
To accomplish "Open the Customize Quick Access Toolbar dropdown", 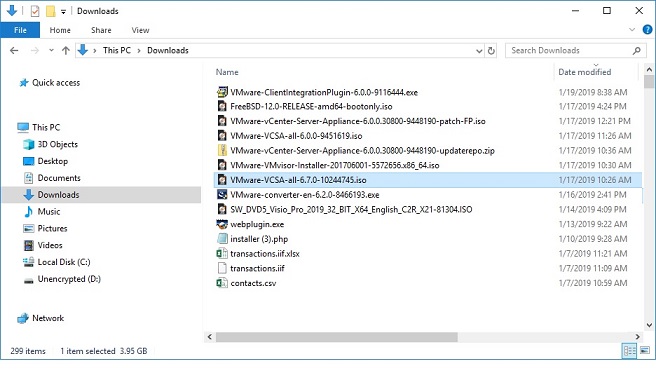I will point(63,11).
